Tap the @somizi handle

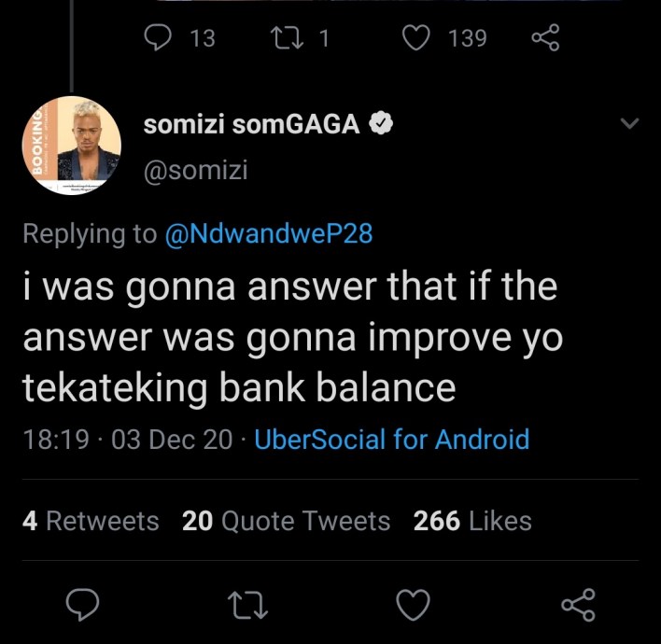click(196, 171)
